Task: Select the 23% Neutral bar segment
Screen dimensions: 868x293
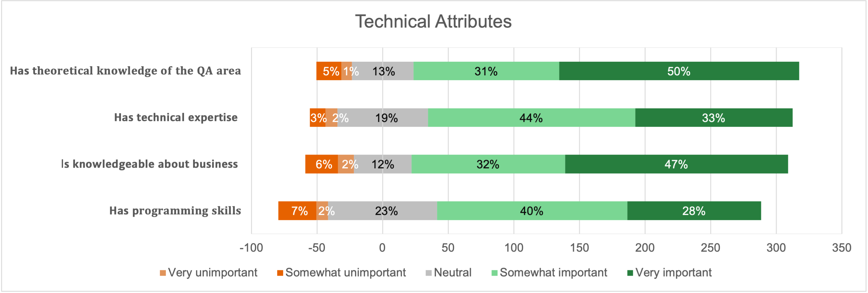Action: 386,211
